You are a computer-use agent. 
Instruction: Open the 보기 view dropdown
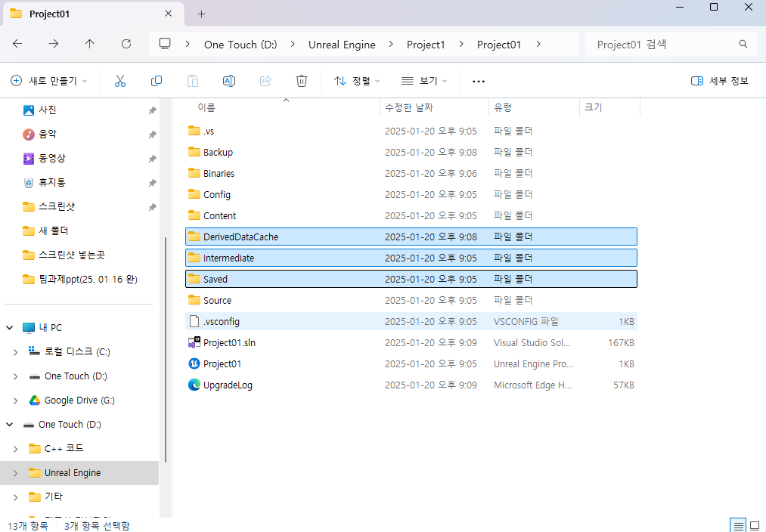point(424,81)
